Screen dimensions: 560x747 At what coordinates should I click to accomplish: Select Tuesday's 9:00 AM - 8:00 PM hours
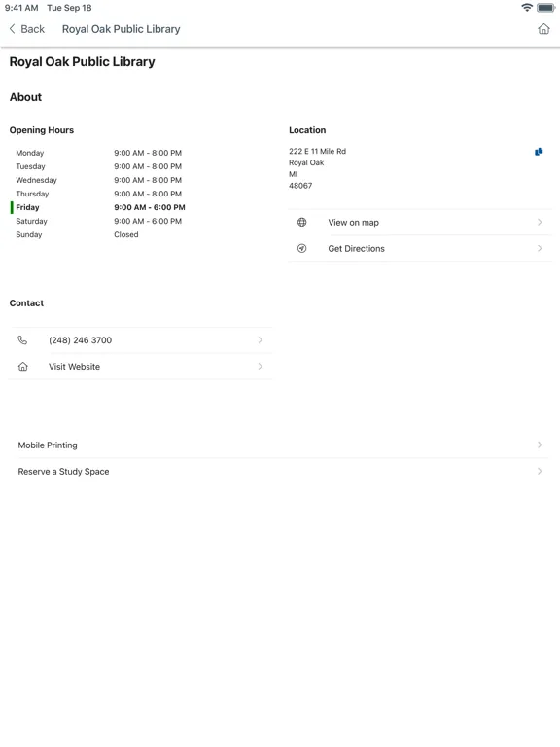(148, 166)
